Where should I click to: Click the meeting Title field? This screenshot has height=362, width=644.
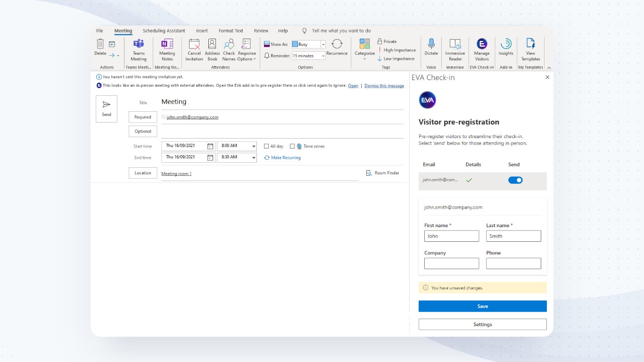click(282, 102)
